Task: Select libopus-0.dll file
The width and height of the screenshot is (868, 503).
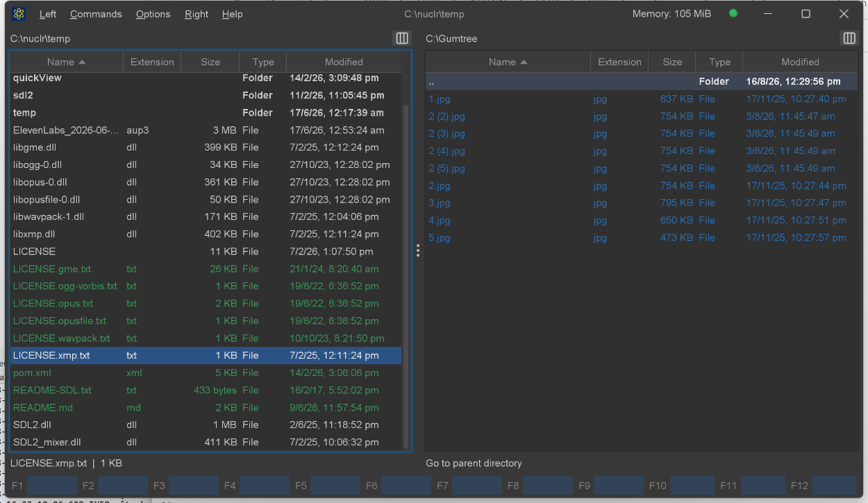Action: coord(206,182)
